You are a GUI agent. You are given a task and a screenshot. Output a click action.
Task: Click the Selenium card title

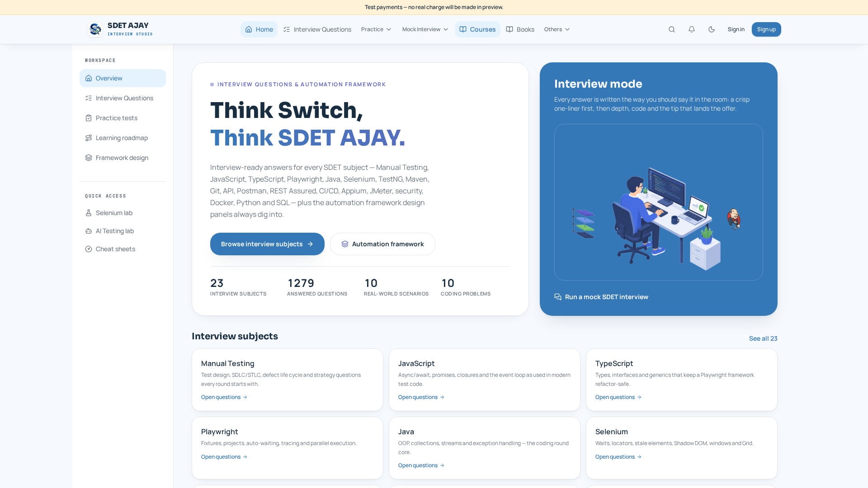(x=612, y=432)
